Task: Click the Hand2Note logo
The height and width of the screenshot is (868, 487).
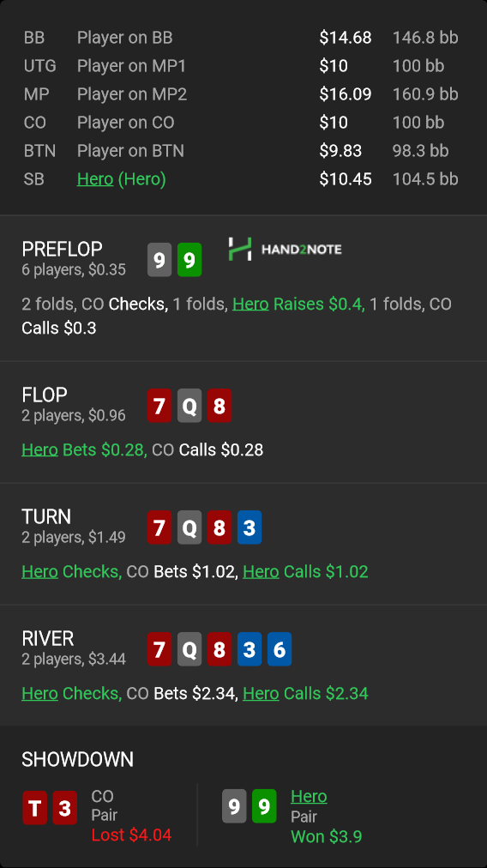Action: (285, 249)
